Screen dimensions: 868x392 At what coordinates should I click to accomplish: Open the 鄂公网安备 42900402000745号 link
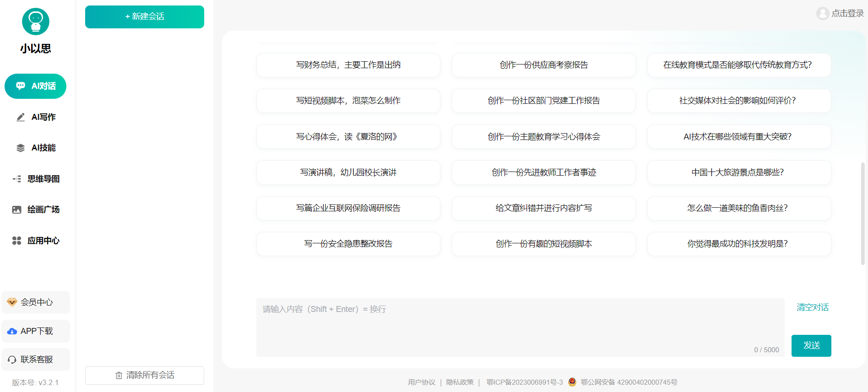point(629,382)
